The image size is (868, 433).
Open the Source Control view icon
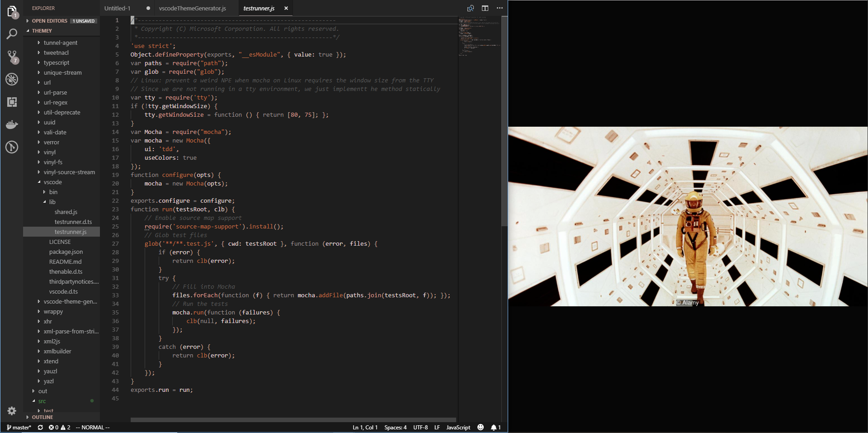pyautogui.click(x=12, y=57)
